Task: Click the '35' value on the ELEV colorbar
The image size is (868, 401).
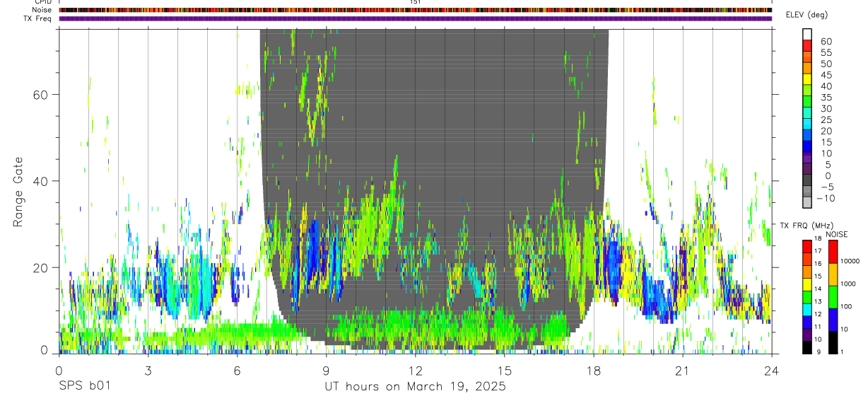Action: [826, 98]
